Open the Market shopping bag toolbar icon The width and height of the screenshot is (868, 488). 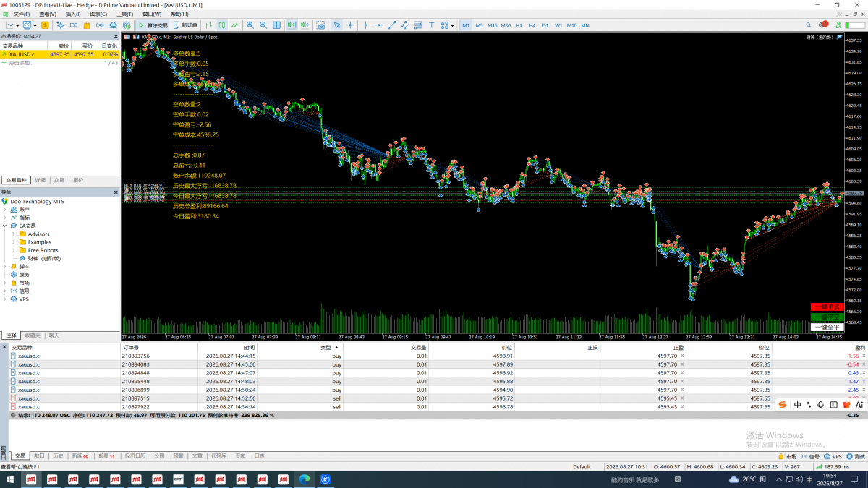click(x=88, y=25)
